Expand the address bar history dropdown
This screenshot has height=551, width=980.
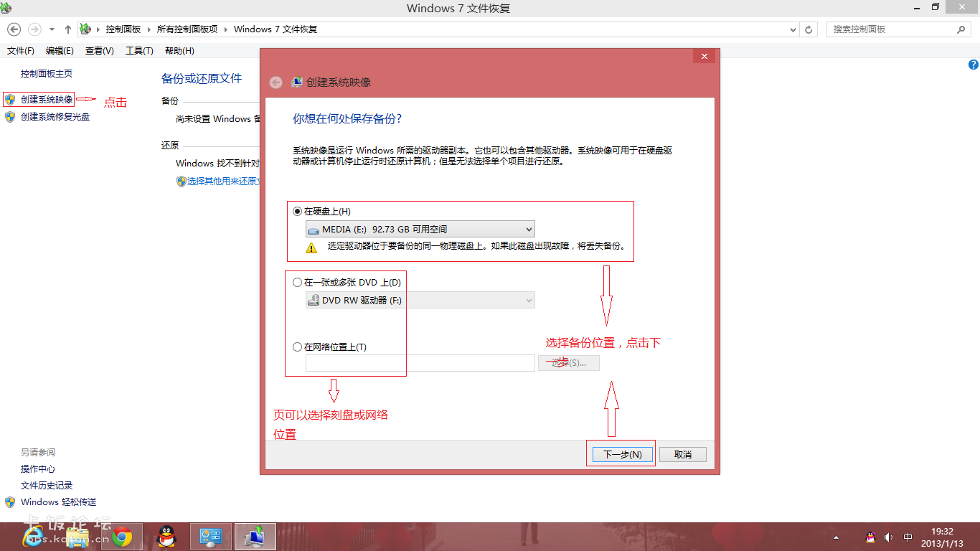coord(793,29)
